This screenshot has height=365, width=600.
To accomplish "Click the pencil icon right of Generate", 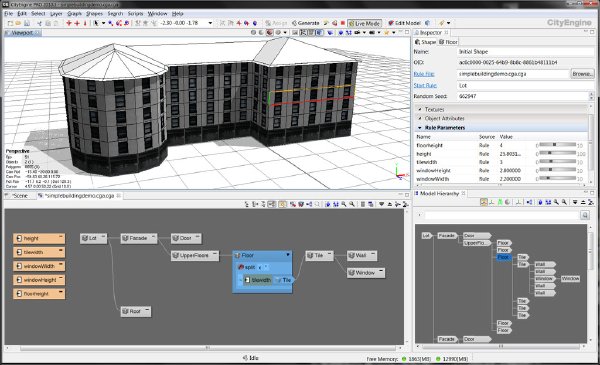I will (x=326, y=23).
